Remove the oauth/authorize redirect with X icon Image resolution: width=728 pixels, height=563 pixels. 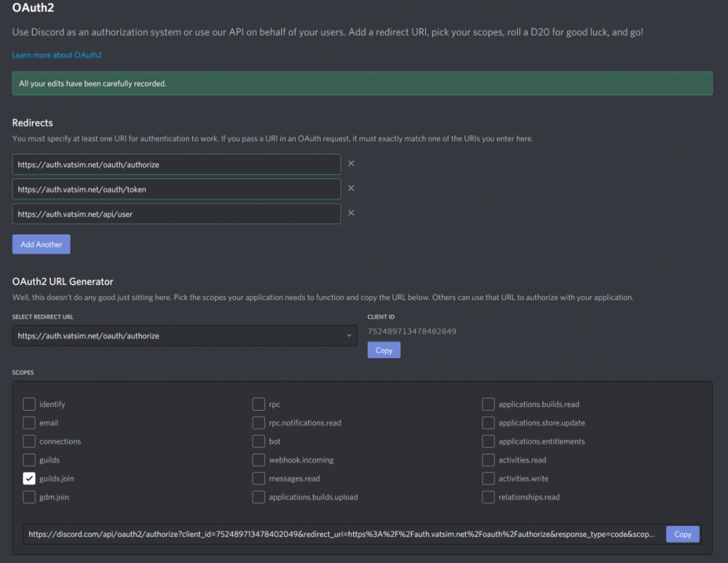pos(351,164)
